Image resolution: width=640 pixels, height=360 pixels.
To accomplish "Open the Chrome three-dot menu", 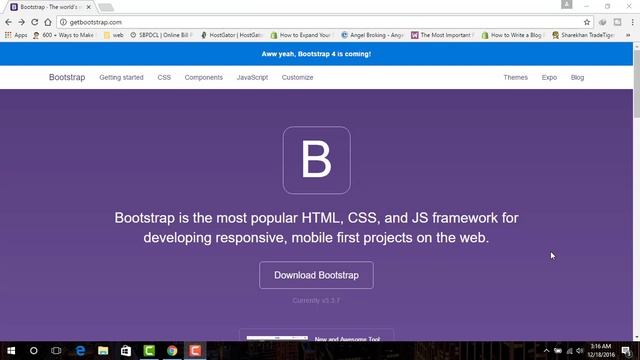I will pyautogui.click(x=632, y=22).
